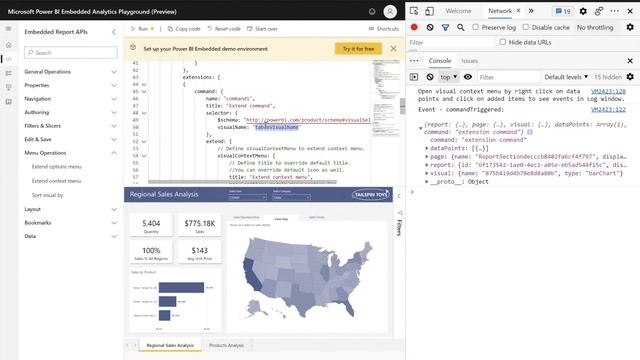Select Sort visual by item

point(48,195)
